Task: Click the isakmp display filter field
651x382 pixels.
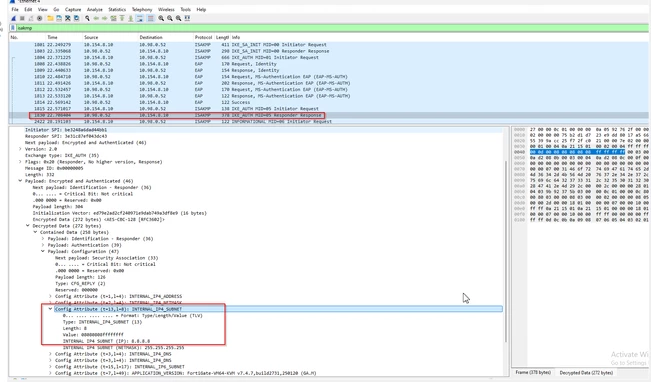Action: pyautogui.click(x=332, y=28)
